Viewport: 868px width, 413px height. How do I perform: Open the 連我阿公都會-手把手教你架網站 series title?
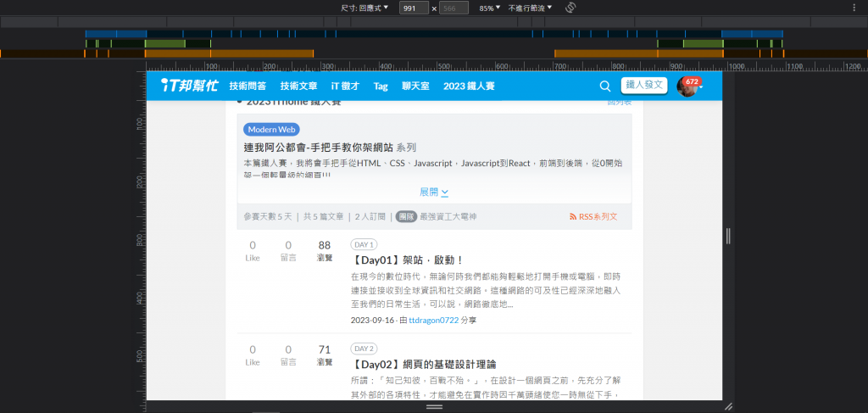pos(319,148)
